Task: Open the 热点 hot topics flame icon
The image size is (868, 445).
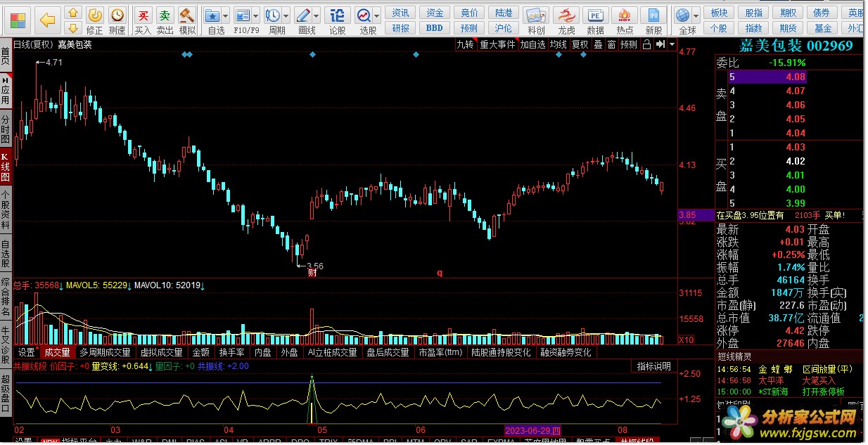Action: 625,20
